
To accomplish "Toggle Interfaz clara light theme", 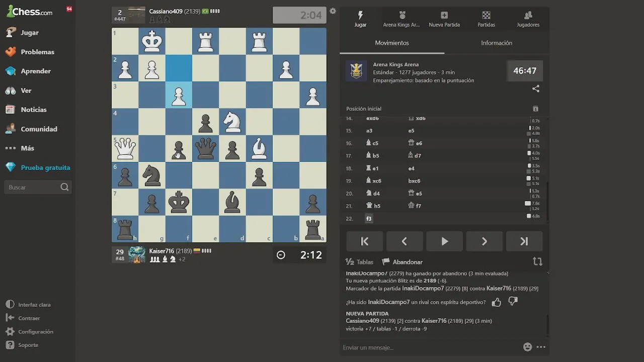I will pos(28,305).
